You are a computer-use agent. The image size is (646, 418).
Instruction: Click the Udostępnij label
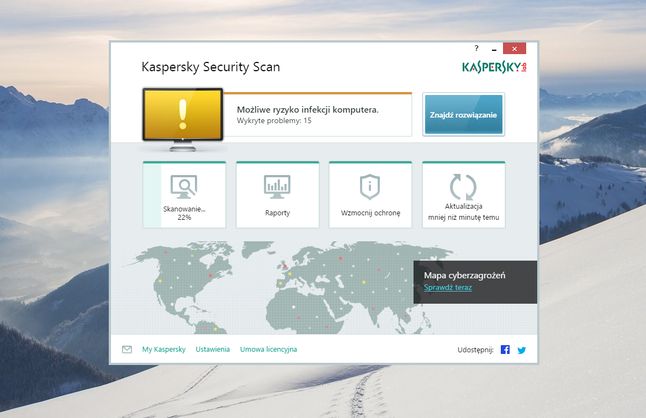pyautogui.click(x=475, y=350)
